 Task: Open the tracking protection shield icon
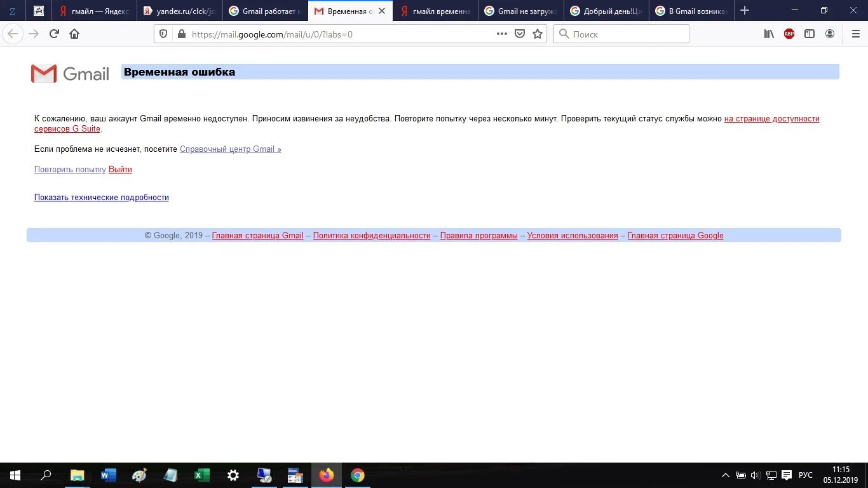(x=163, y=34)
